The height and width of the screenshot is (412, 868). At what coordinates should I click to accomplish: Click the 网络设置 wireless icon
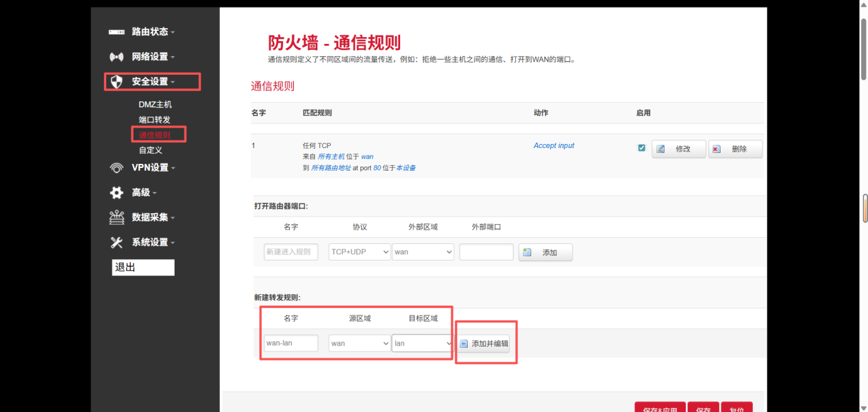(115, 56)
